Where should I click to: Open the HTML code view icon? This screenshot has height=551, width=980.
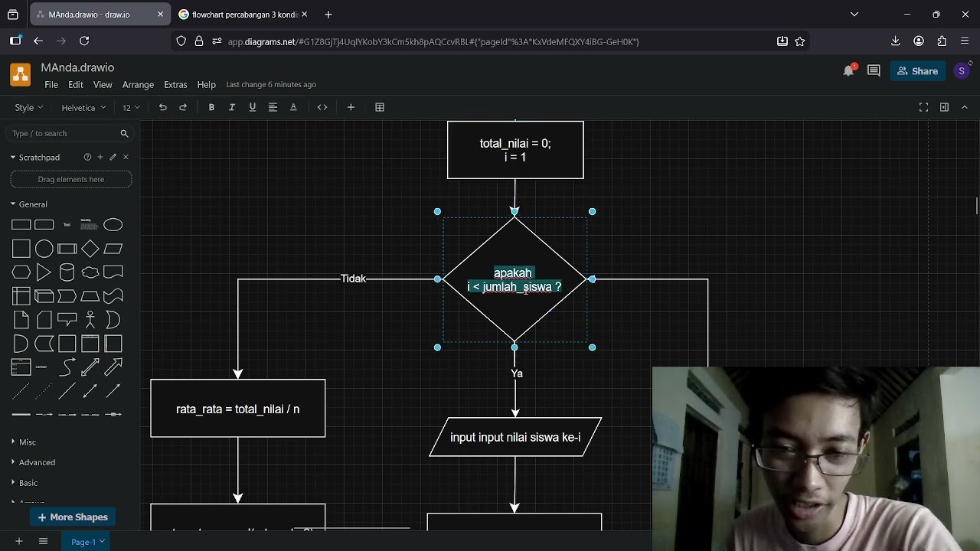[322, 107]
